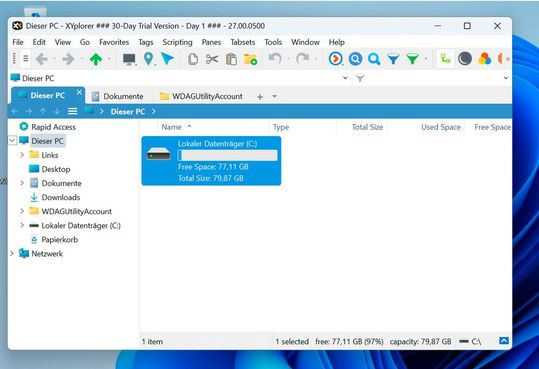Click the Copy pages icon
Viewport: 539px width, 369px height.
(193, 59)
